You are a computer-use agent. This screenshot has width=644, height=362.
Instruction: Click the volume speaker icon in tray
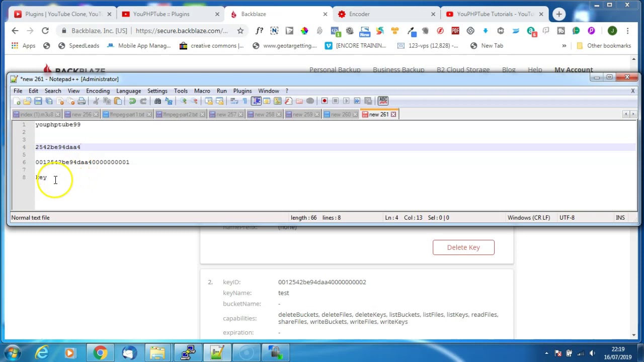coord(592,353)
